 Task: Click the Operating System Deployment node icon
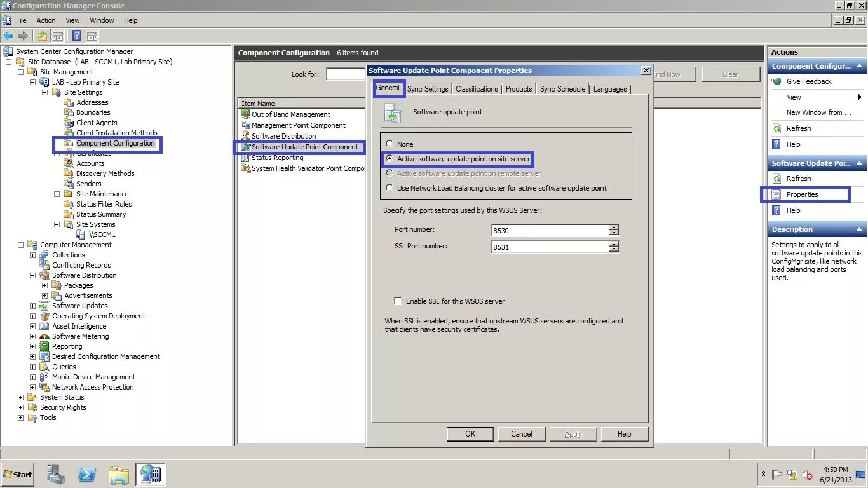click(44, 316)
